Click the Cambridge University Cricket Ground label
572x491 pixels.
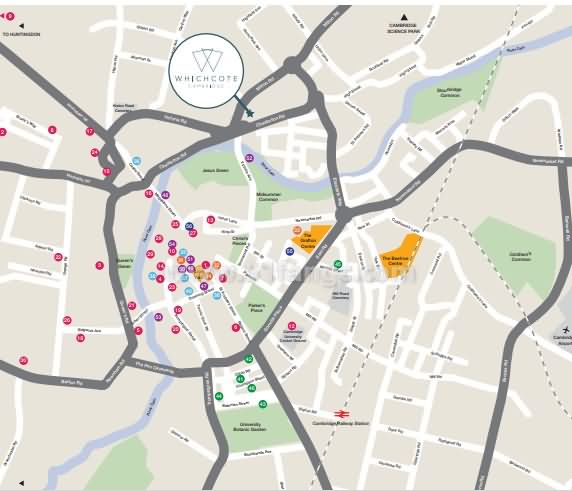tap(293, 336)
